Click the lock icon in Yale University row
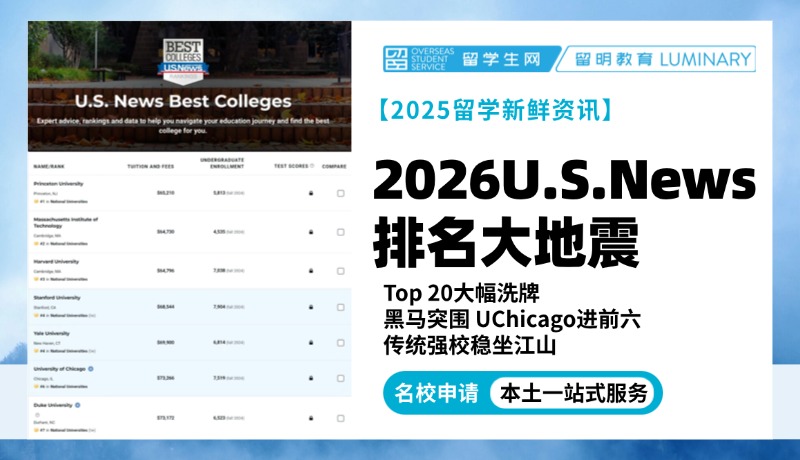Image resolution: width=800 pixels, height=460 pixels. pyautogui.click(x=311, y=343)
